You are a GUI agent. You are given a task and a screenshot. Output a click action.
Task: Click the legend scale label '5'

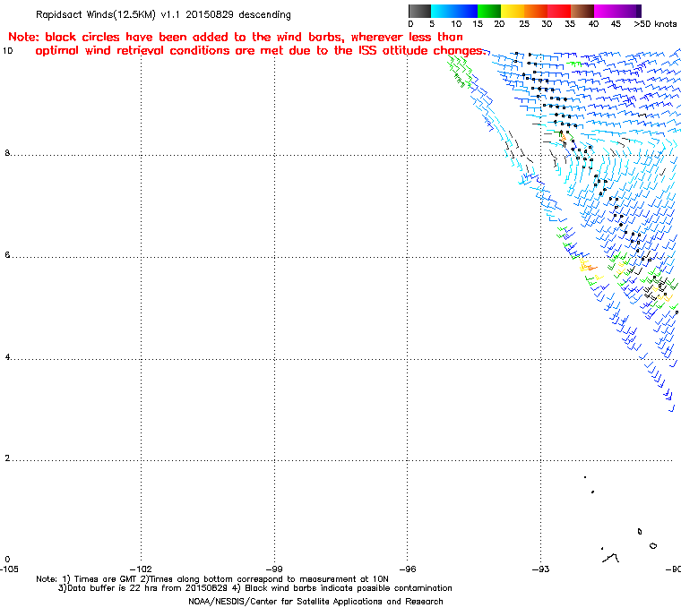(x=432, y=24)
